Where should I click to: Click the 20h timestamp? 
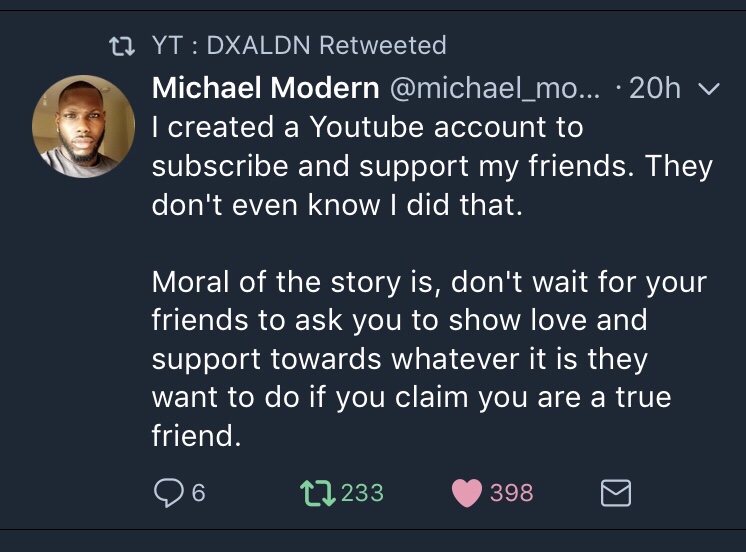tap(655, 89)
